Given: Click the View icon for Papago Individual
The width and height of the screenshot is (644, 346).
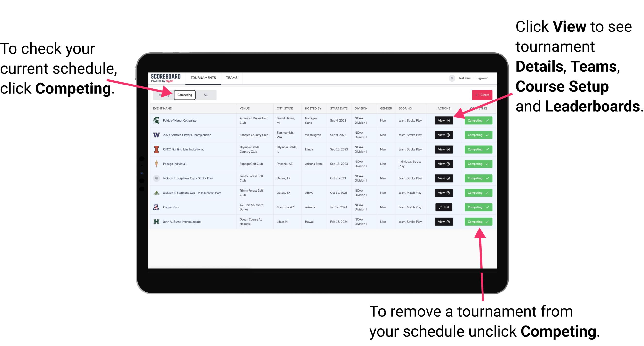Looking at the screenshot, I should pos(443,164).
